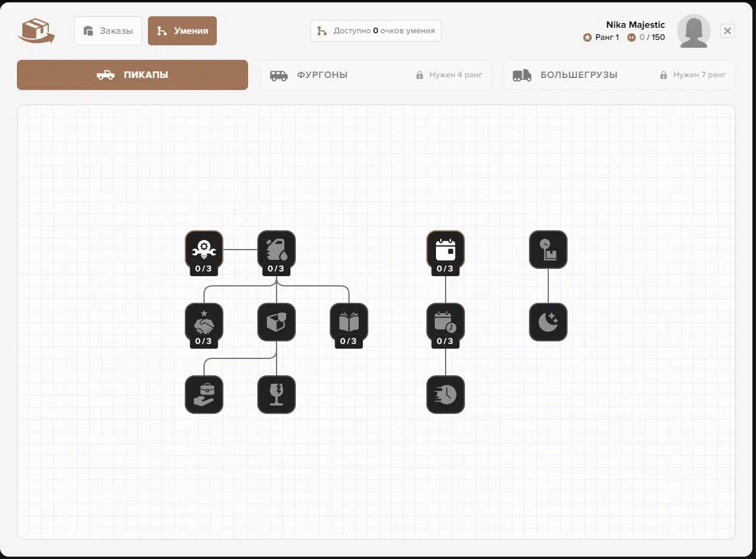Open the Заказы section
The width and height of the screenshot is (756, 559).
(x=108, y=31)
